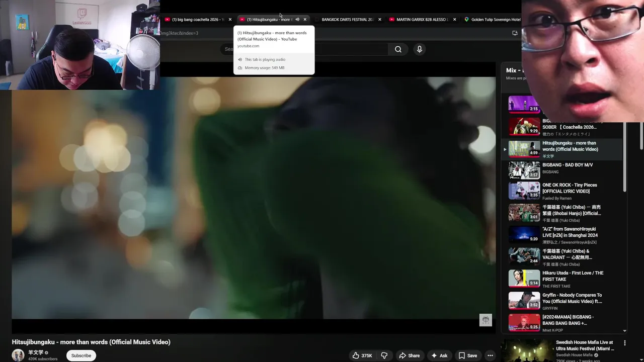644x362 pixels.
Task: Play ONE OK ROCK - Tiny Pieces thumbnail
Action: point(524,191)
